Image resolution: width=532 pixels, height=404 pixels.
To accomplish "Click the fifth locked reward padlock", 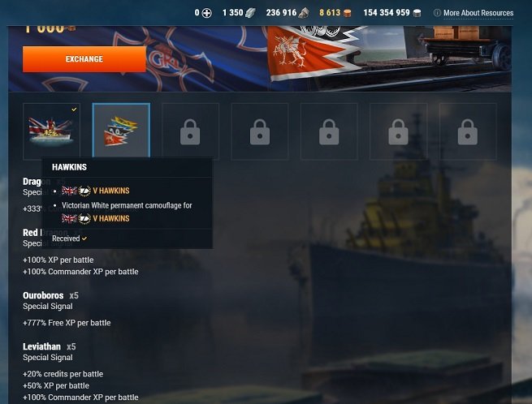I will tap(329, 132).
